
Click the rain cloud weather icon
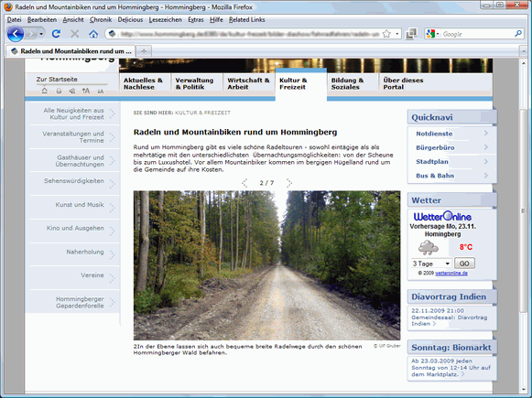click(x=429, y=248)
